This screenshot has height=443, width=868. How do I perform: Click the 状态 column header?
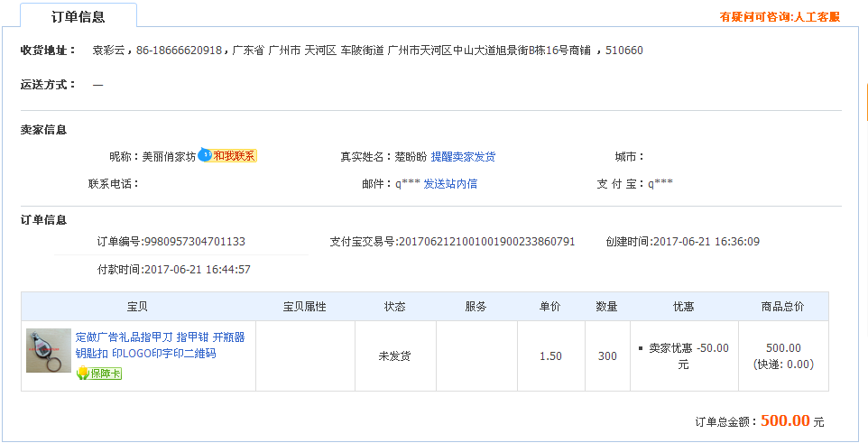coord(394,307)
